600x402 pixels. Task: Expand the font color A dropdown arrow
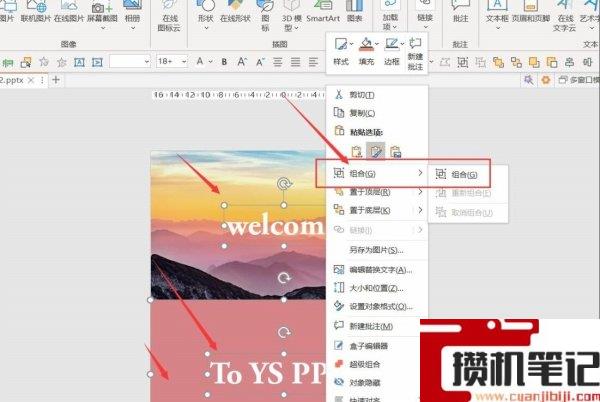pos(210,62)
